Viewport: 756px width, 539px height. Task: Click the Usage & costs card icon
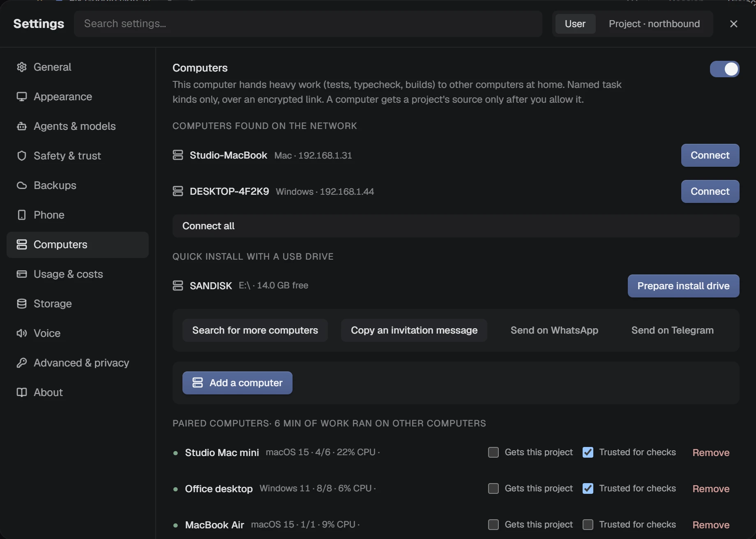point(22,274)
